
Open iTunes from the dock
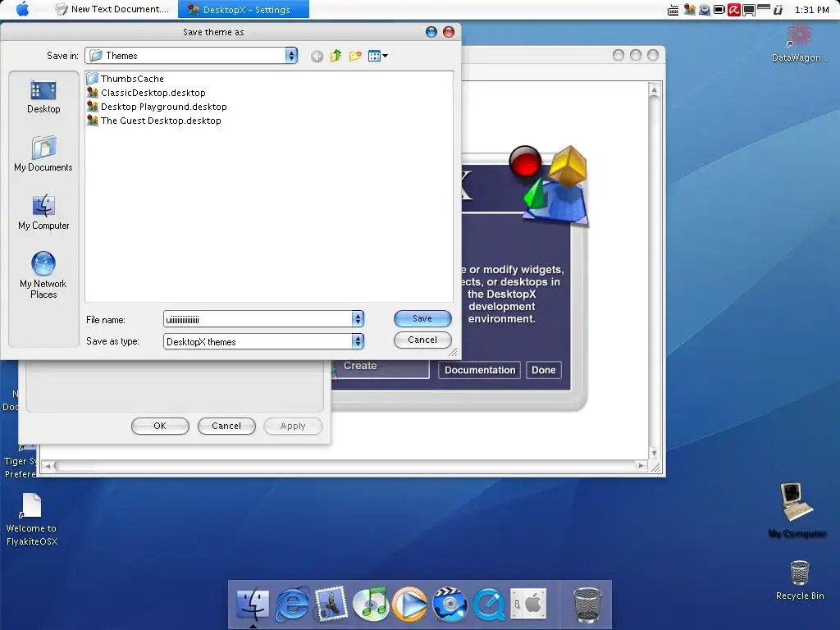pyautogui.click(x=371, y=605)
